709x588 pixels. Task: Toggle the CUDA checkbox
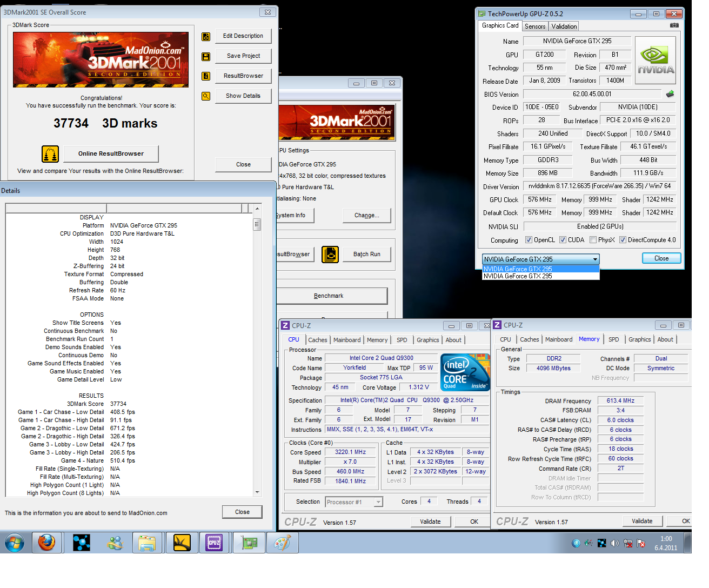tap(563, 240)
